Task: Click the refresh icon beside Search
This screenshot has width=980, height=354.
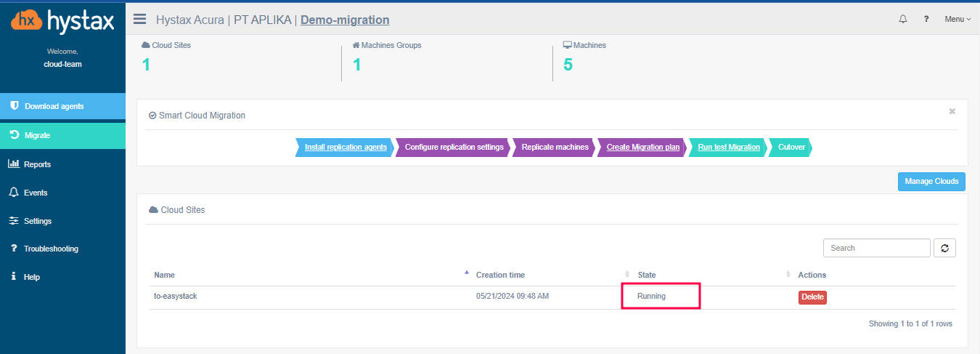Action: click(x=944, y=248)
